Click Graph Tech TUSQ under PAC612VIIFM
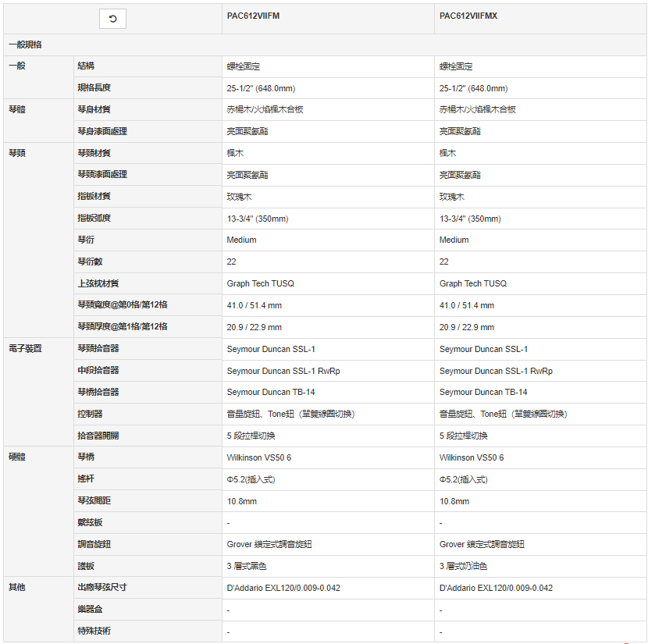Image resolution: width=648 pixels, height=644 pixels. click(260, 284)
